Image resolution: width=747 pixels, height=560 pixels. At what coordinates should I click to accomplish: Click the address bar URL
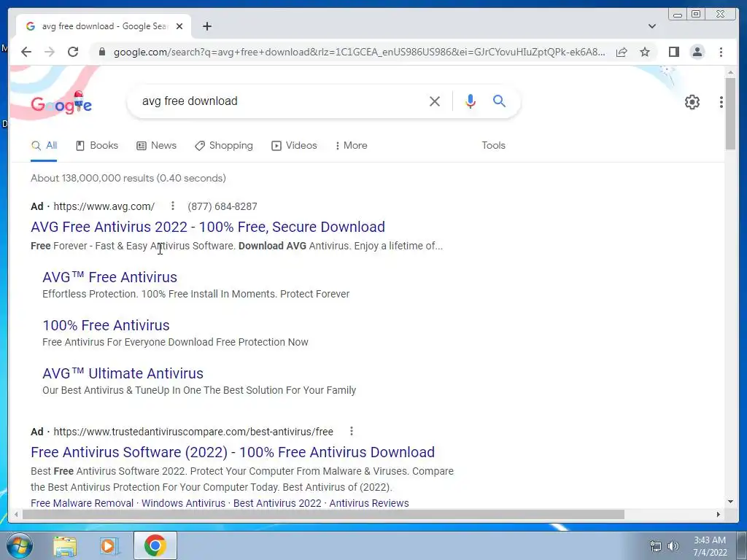point(360,52)
